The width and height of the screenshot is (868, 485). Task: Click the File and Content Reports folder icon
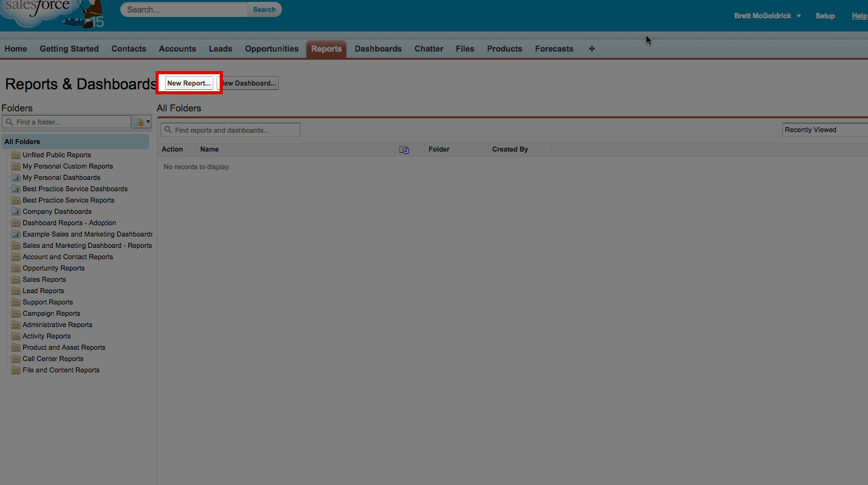coord(16,370)
